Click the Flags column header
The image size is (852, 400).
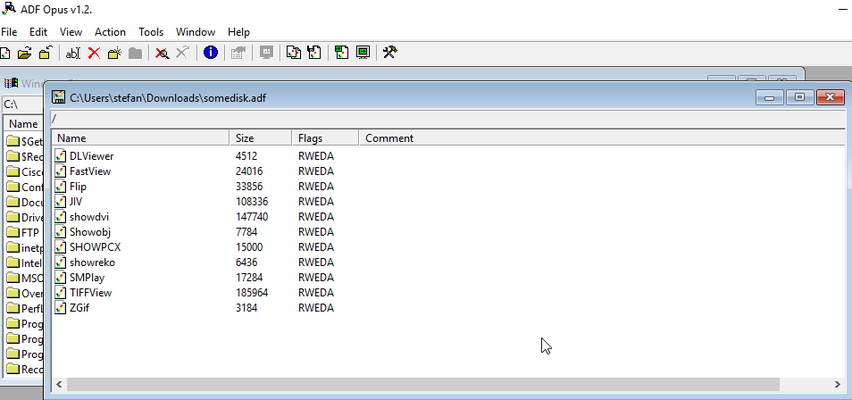(310, 138)
